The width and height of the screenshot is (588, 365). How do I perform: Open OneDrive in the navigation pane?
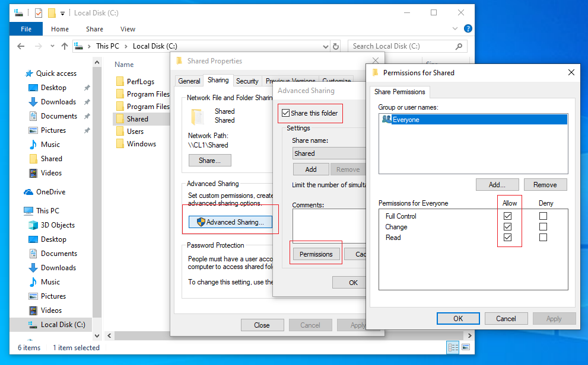point(50,192)
